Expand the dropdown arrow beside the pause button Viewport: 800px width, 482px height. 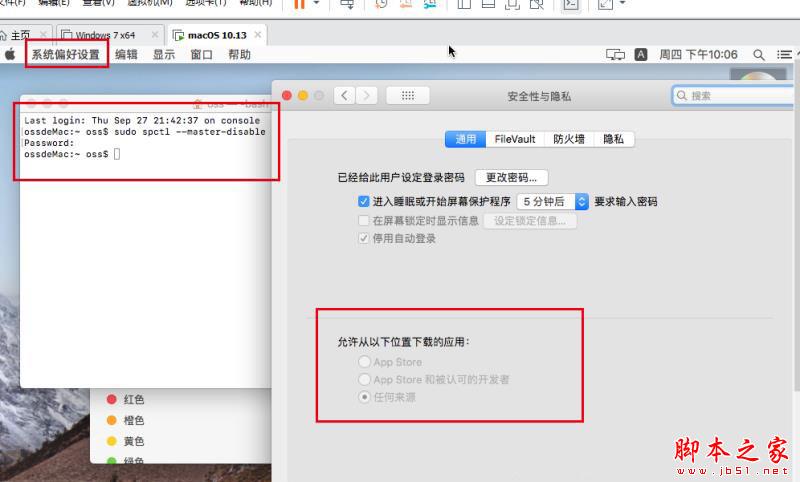coord(316,4)
